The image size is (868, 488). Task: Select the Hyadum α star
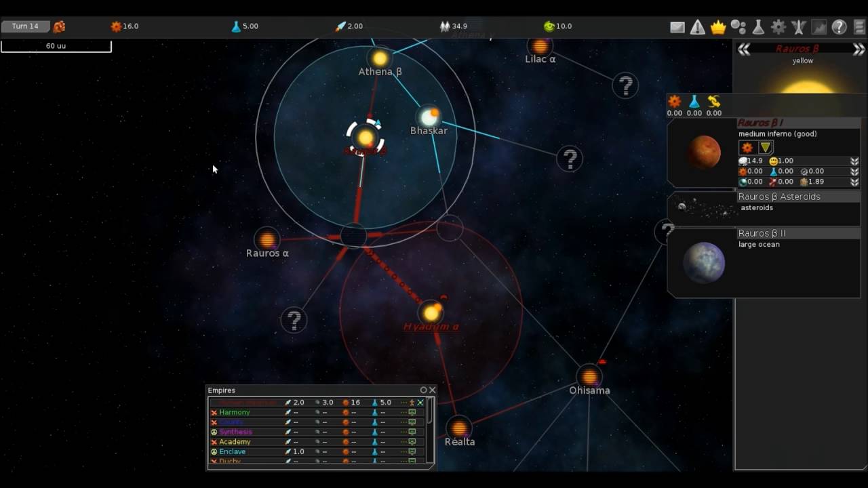click(x=431, y=312)
